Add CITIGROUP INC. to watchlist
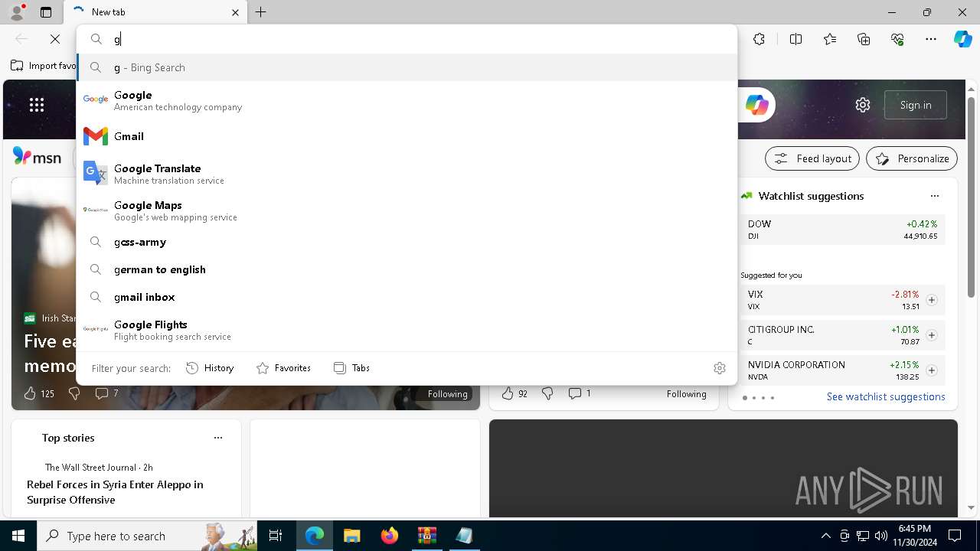This screenshot has width=980, height=551. [x=932, y=335]
